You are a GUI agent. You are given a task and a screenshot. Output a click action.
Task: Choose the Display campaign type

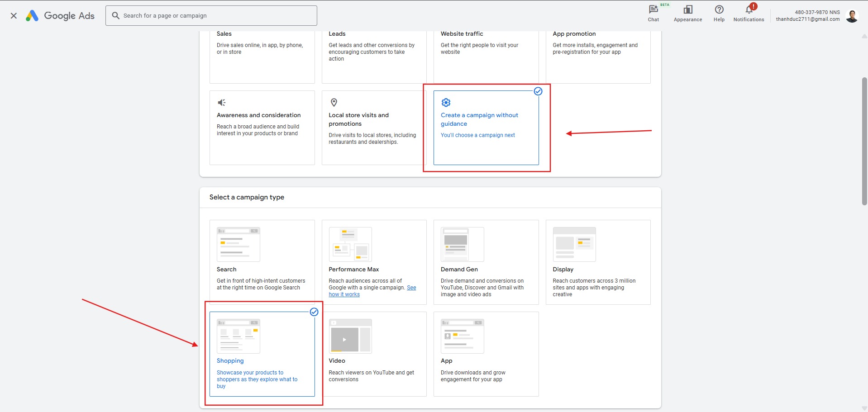click(598, 262)
